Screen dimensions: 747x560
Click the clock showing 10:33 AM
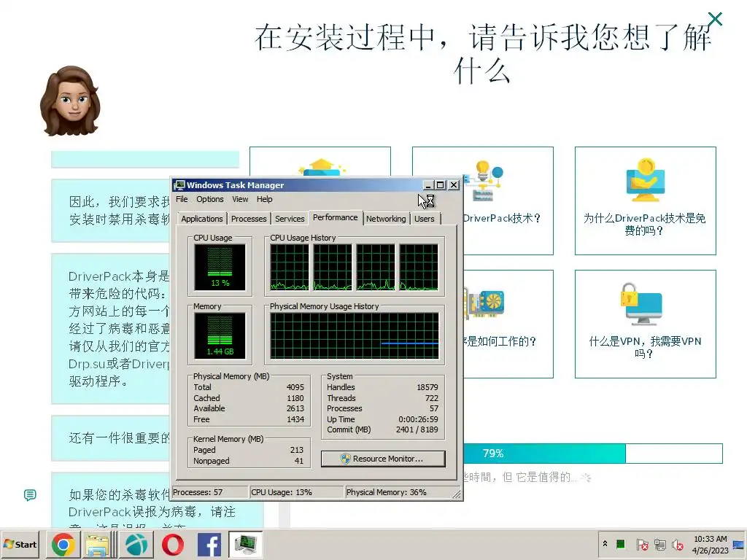click(710, 544)
